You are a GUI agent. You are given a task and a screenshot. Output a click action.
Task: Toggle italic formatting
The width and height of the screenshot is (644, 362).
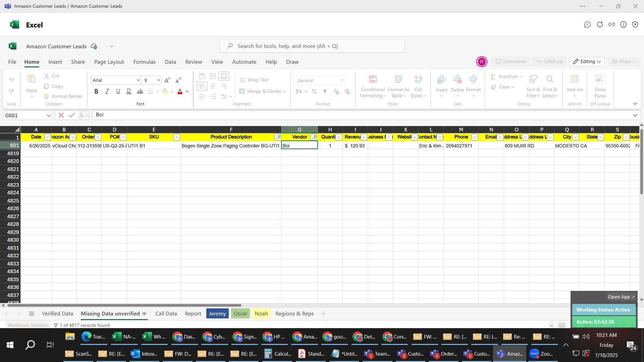pos(107,91)
